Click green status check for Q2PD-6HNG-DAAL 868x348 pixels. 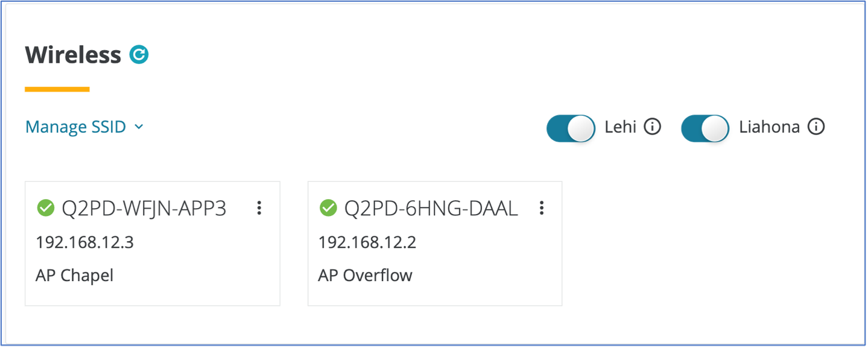(328, 208)
